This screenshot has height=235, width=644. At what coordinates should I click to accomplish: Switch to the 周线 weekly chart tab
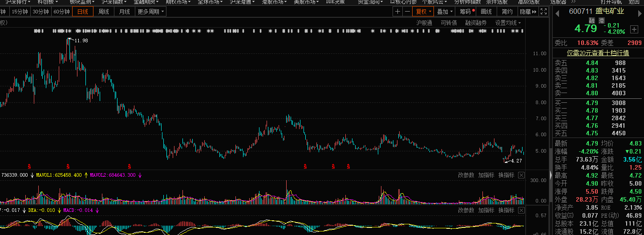pyautogui.click(x=103, y=12)
